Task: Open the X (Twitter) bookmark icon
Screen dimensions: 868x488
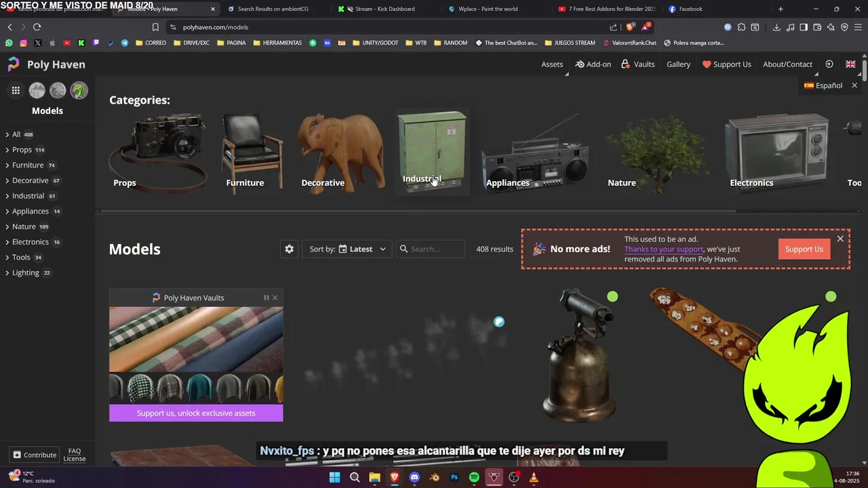Action: 37,43
